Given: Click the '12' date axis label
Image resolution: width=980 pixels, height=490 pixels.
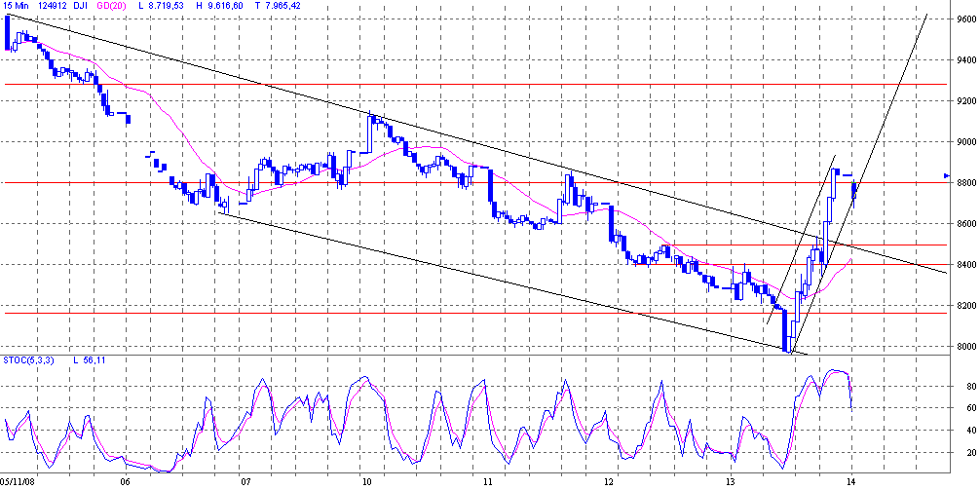Looking at the screenshot, I should pyautogui.click(x=610, y=482).
